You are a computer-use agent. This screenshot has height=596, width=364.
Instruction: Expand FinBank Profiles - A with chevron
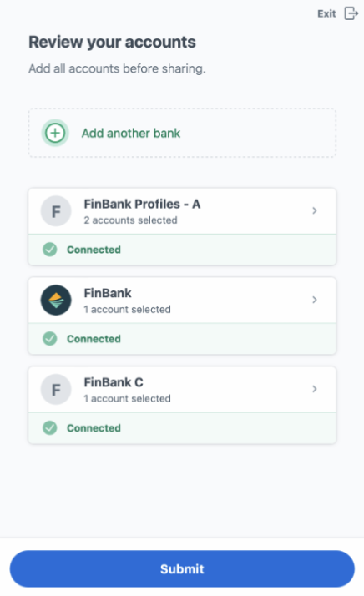pyautogui.click(x=315, y=210)
